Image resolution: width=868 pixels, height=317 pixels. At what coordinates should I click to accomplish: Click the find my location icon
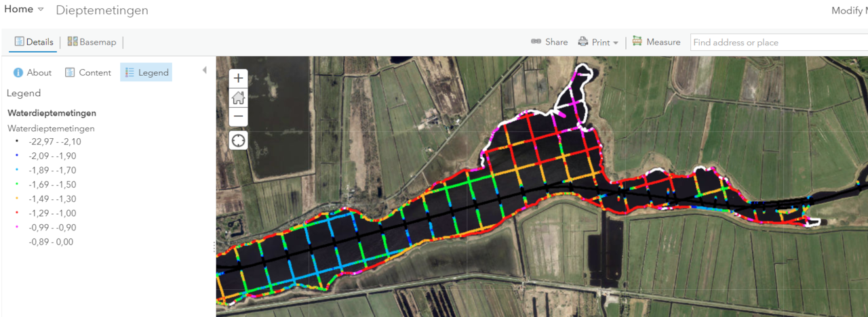[x=238, y=140]
